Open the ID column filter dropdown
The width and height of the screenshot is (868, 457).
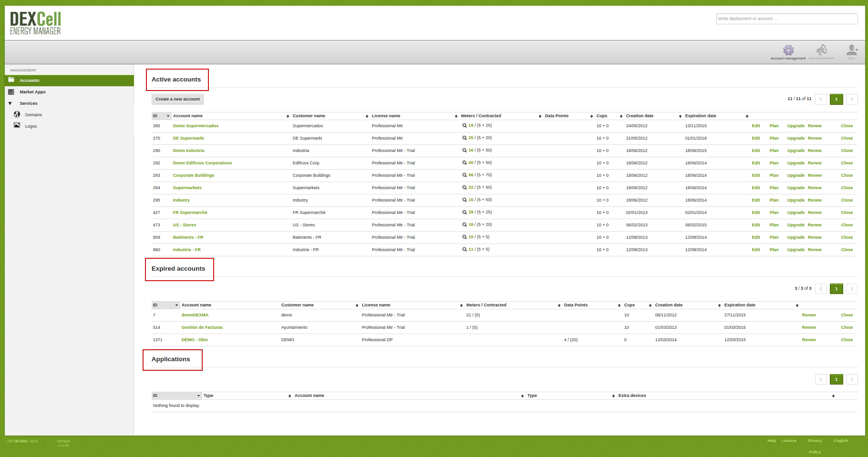click(x=168, y=116)
